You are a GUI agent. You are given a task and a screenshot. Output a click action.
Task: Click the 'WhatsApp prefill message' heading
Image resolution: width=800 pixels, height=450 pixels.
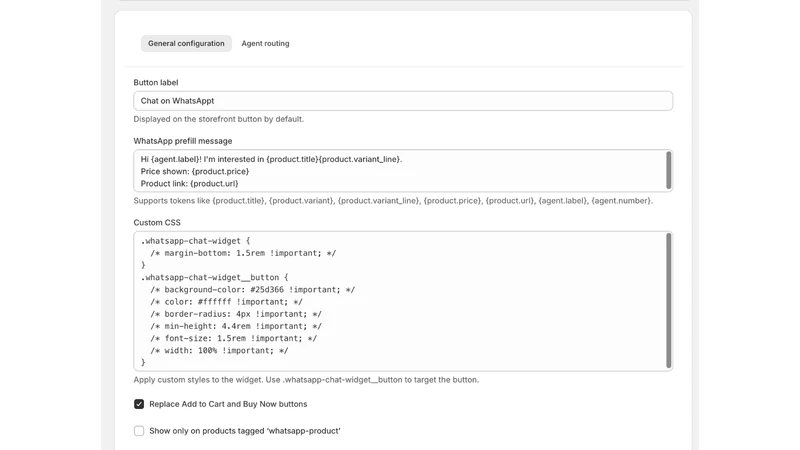coord(183,141)
